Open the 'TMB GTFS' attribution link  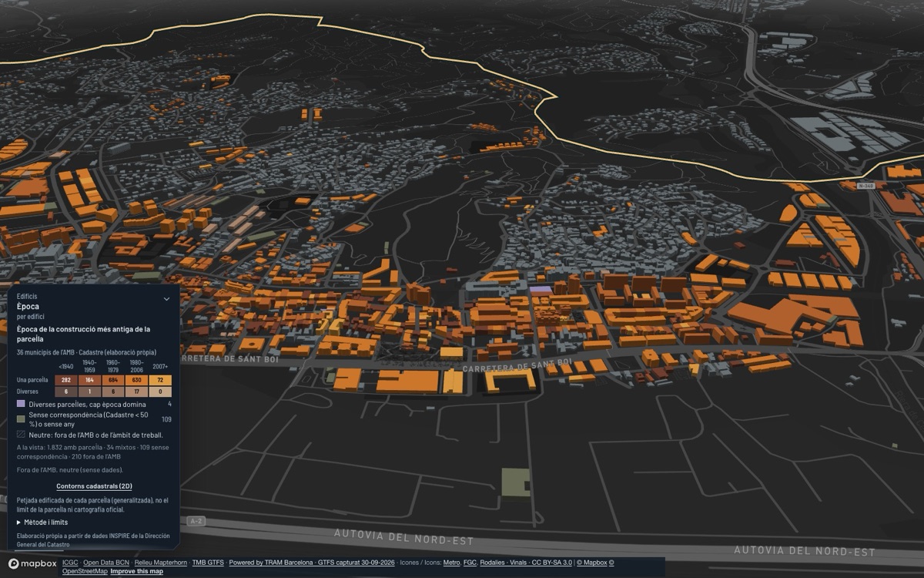(x=208, y=563)
